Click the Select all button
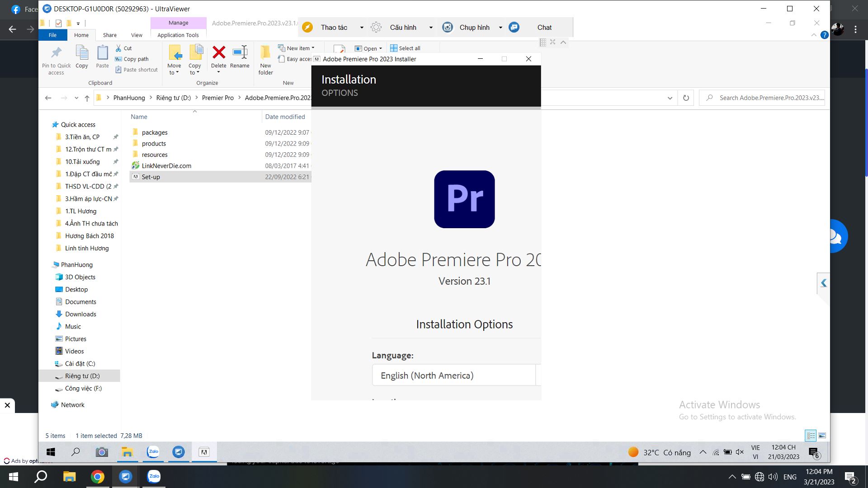 [x=406, y=47]
